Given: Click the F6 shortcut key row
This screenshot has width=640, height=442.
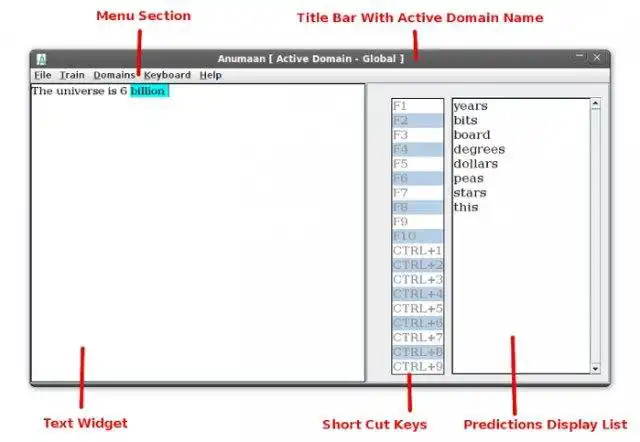Looking at the screenshot, I should (418, 178).
